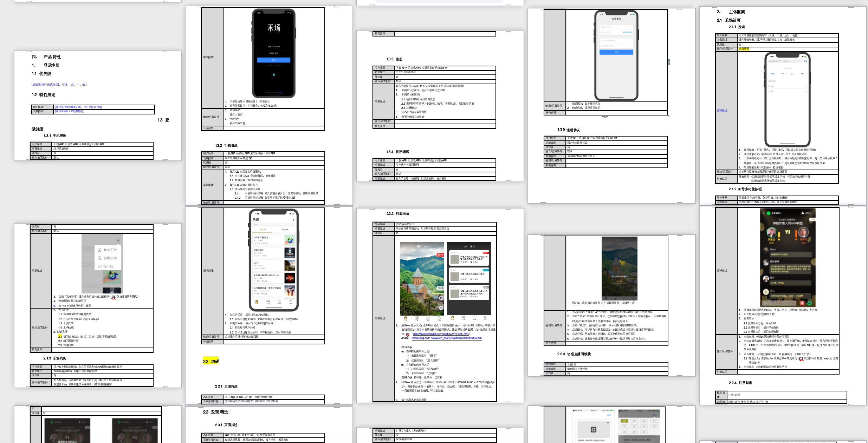This screenshot has width=868, height=443.
Task: Click the 1.3.3 注册 section heading
Action: pos(394,59)
